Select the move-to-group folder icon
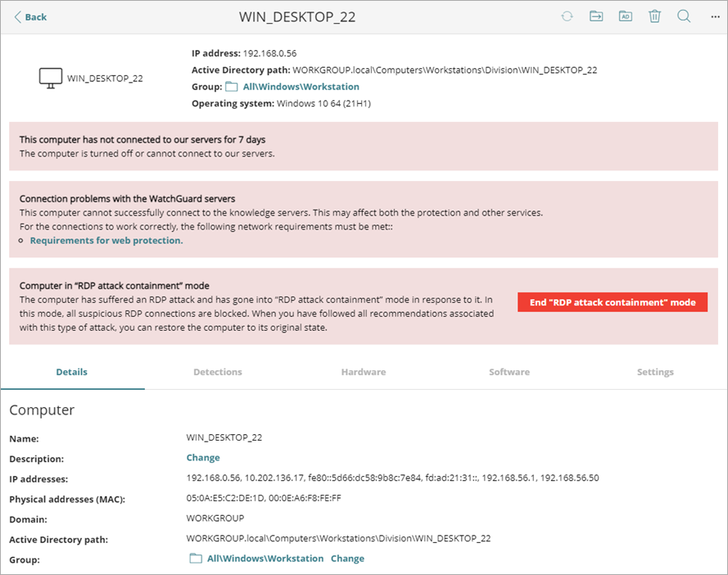Screen dimensions: 728x575 tap(596, 16)
